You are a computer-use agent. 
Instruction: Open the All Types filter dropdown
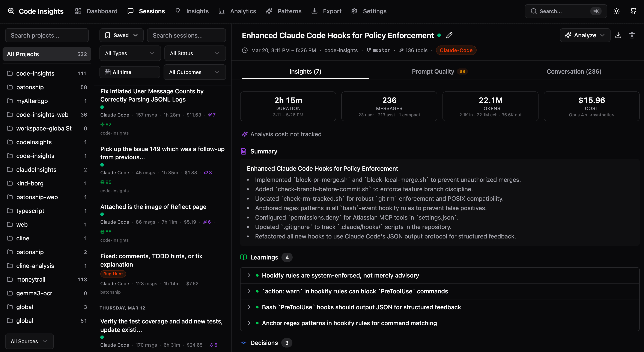130,53
